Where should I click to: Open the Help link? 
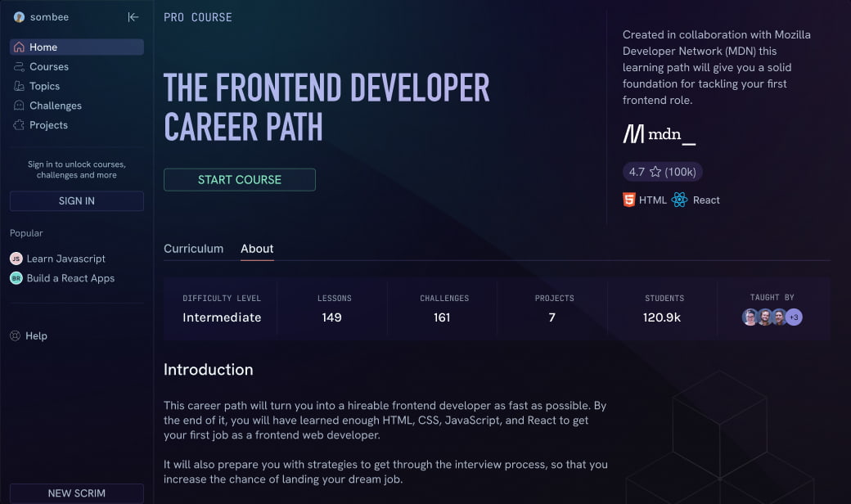36,335
